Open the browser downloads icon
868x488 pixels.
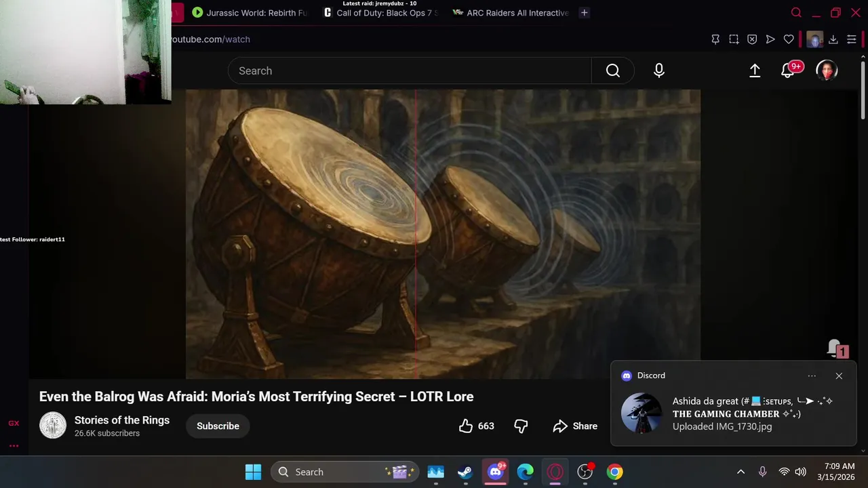(x=833, y=39)
